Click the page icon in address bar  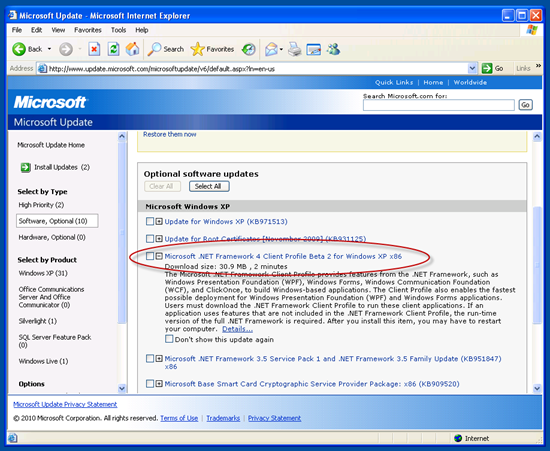point(42,68)
